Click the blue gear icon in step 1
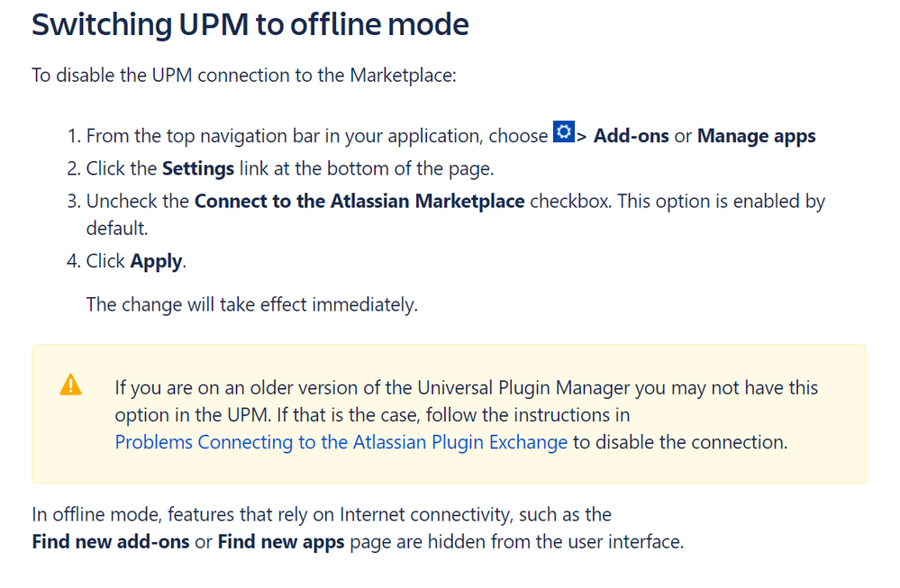Screen dimensions: 900x588 point(564,133)
